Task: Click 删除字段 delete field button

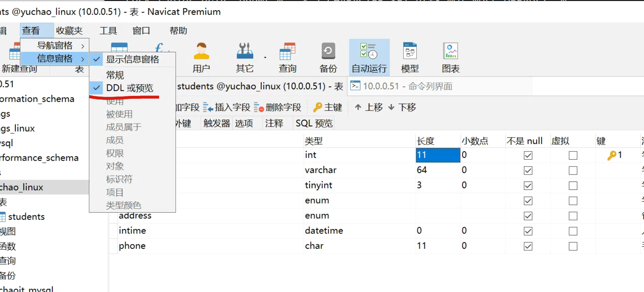Action: (x=278, y=107)
